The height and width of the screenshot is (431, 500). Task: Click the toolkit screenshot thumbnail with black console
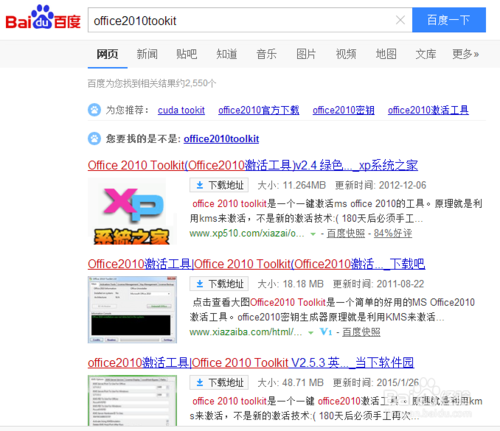pos(132,309)
